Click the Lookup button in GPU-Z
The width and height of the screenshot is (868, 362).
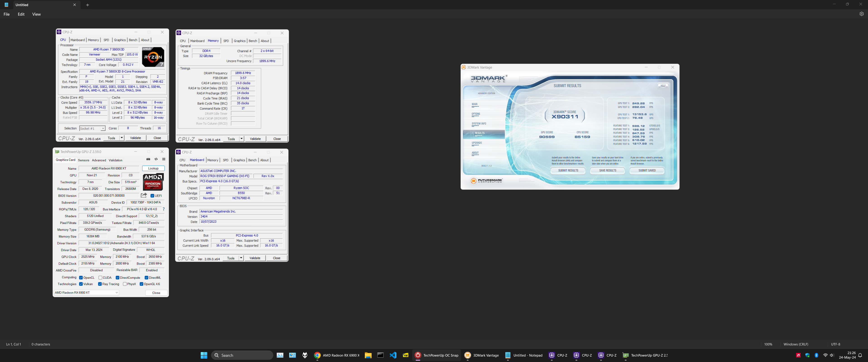(x=153, y=168)
